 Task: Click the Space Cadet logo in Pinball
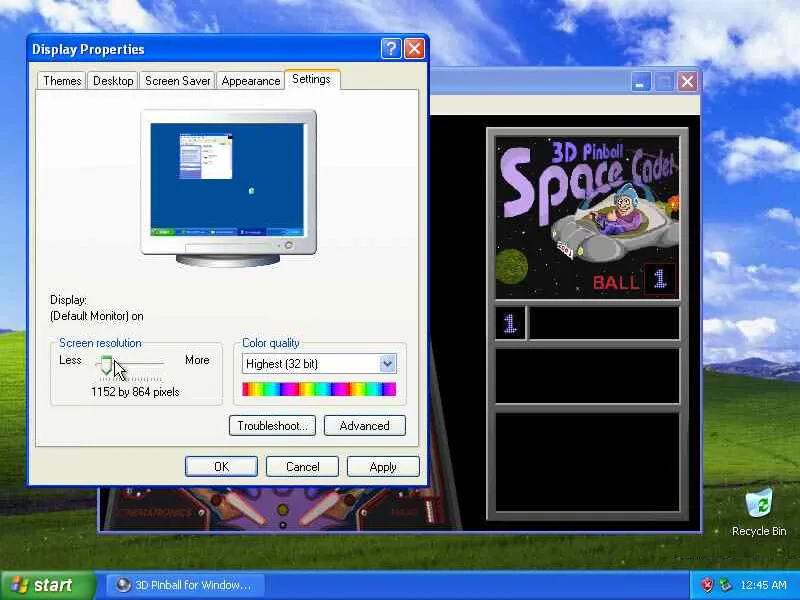pos(587,217)
